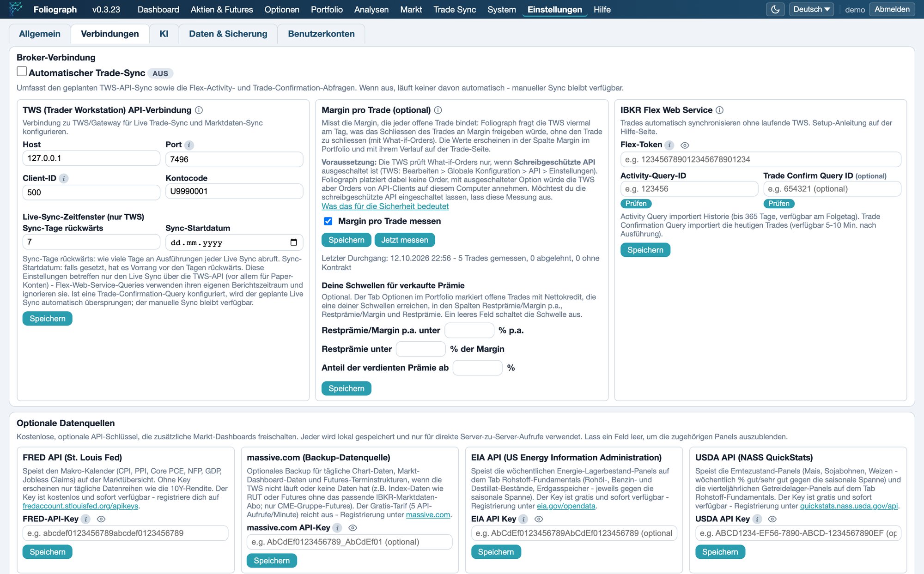Open fredaccount.stlouisfed.org/apikeys link

click(80, 506)
